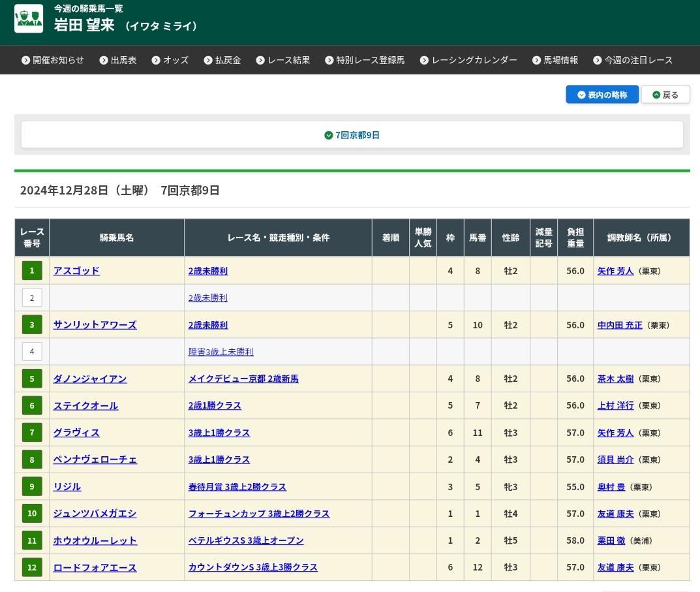Open 開催お知らせ menu item
The width and height of the screenshot is (700, 592).
click(52, 60)
